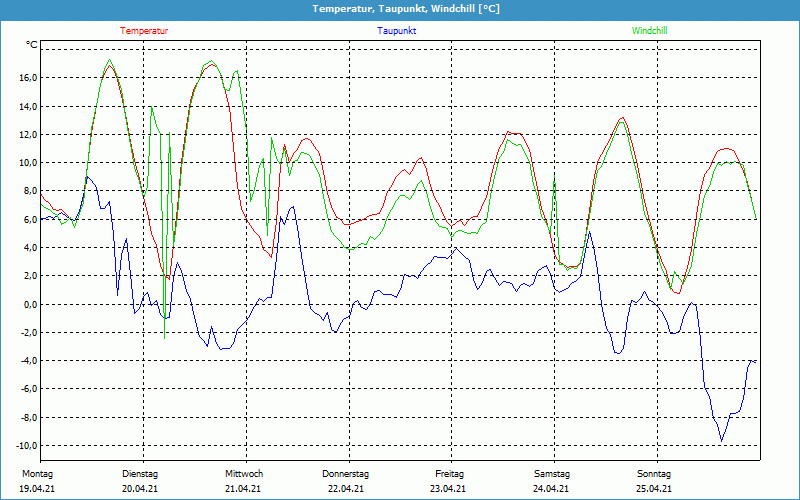Click the 20.04.21 date label
The height and width of the screenshot is (500, 800).
click(140, 489)
